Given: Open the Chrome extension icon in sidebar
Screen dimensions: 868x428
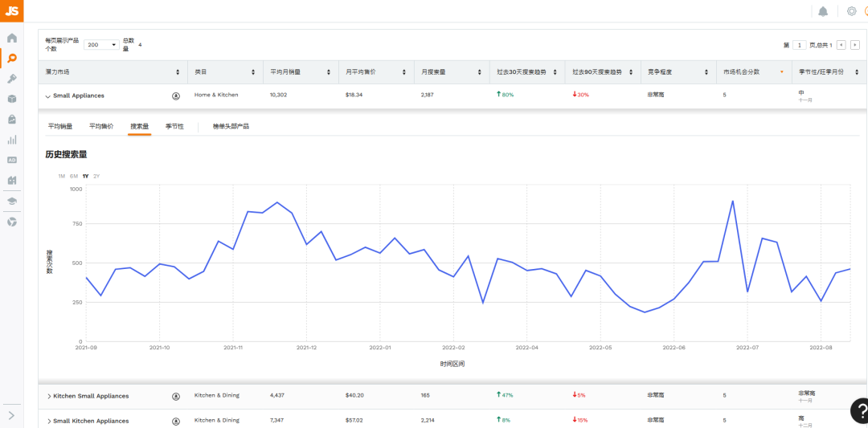Looking at the screenshot, I should [11, 222].
